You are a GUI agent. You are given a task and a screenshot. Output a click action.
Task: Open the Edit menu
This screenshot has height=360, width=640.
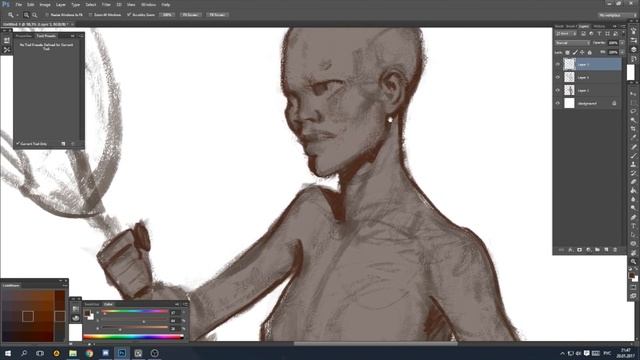[x=31, y=4]
